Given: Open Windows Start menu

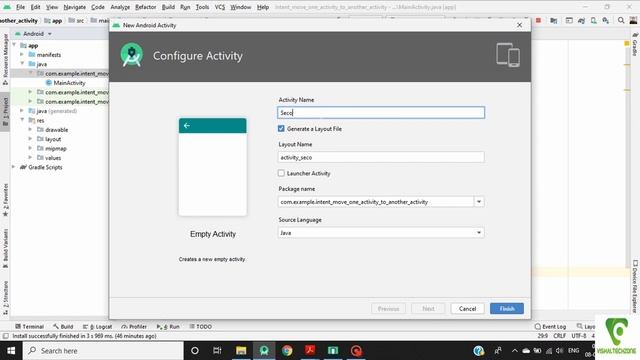Looking at the screenshot, I should (x=11, y=351).
